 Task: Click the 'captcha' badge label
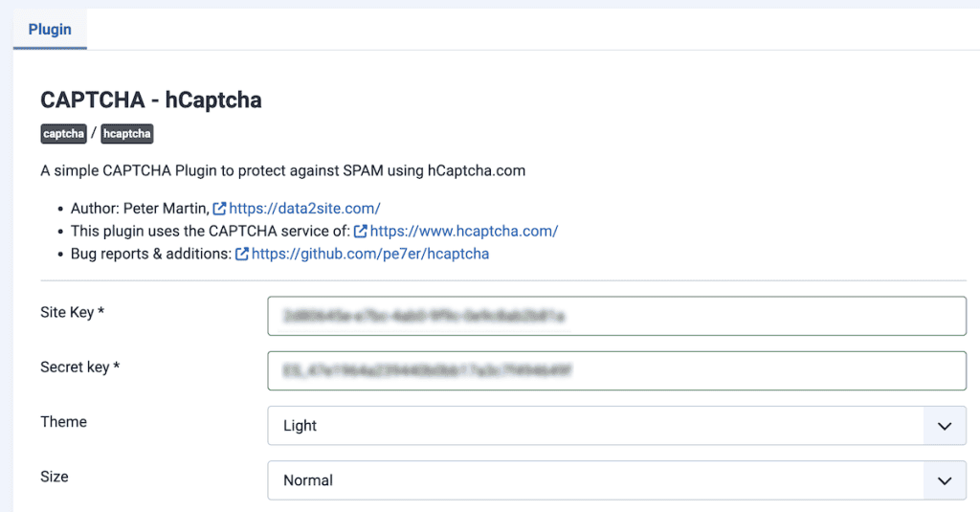point(64,134)
